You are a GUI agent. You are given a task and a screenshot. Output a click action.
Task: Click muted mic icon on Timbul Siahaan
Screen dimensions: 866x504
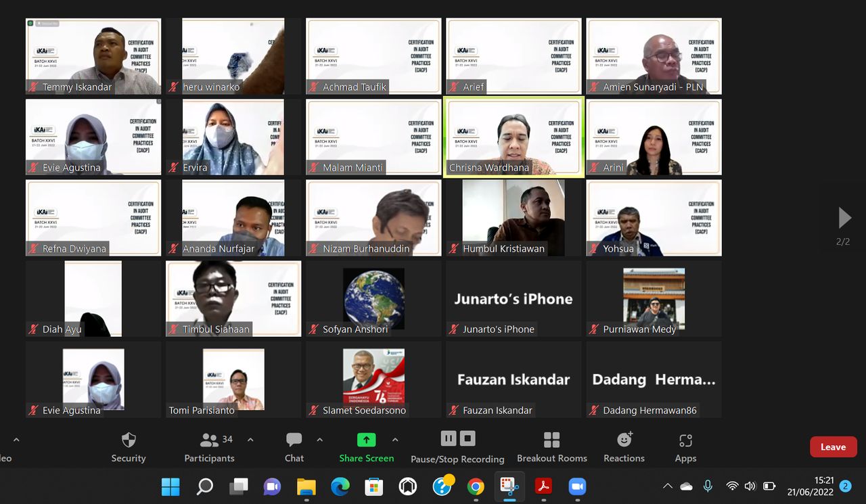pos(174,329)
